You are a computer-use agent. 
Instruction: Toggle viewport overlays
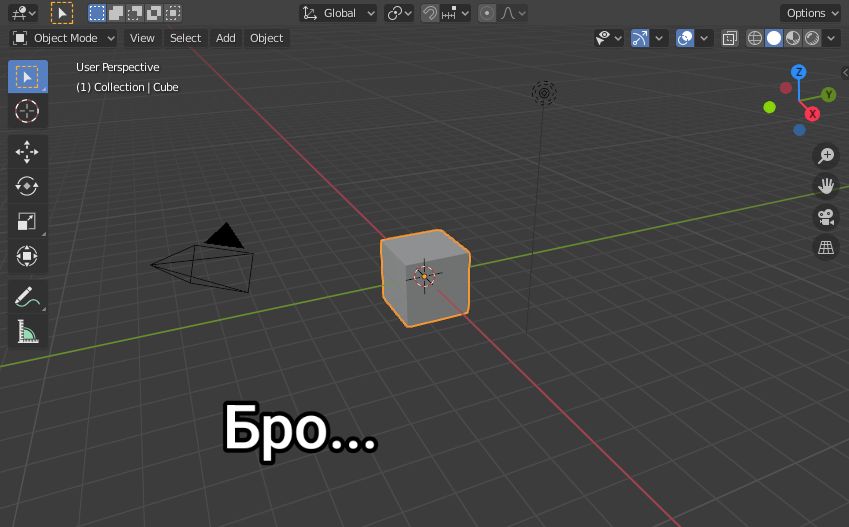point(685,38)
